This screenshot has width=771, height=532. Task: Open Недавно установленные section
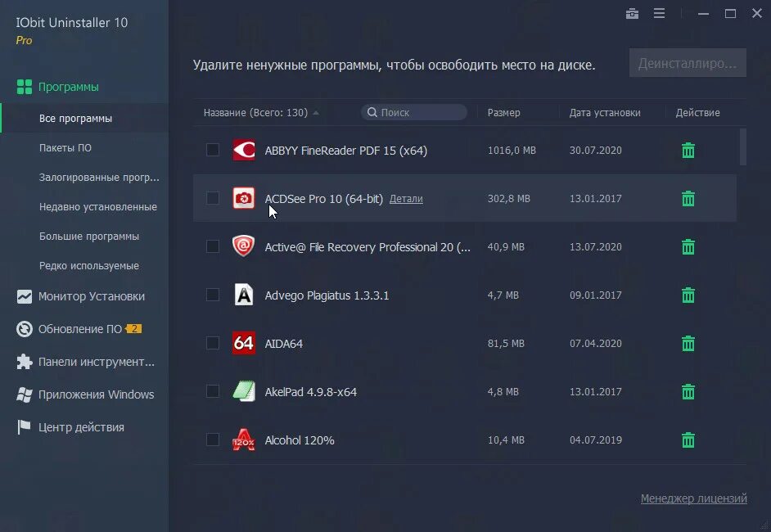click(98, 207)
